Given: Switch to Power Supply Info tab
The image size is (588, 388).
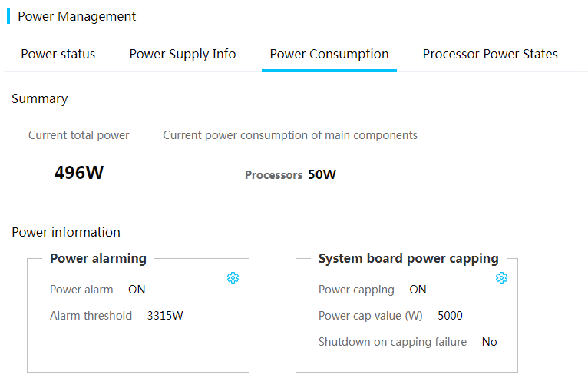Looking at the screenshot, I should [x=183, y=54].
